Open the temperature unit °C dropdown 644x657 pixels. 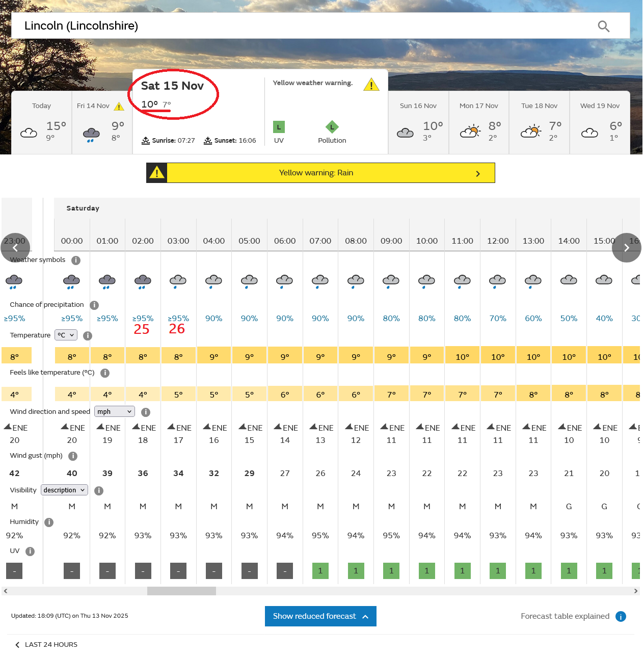66,335
